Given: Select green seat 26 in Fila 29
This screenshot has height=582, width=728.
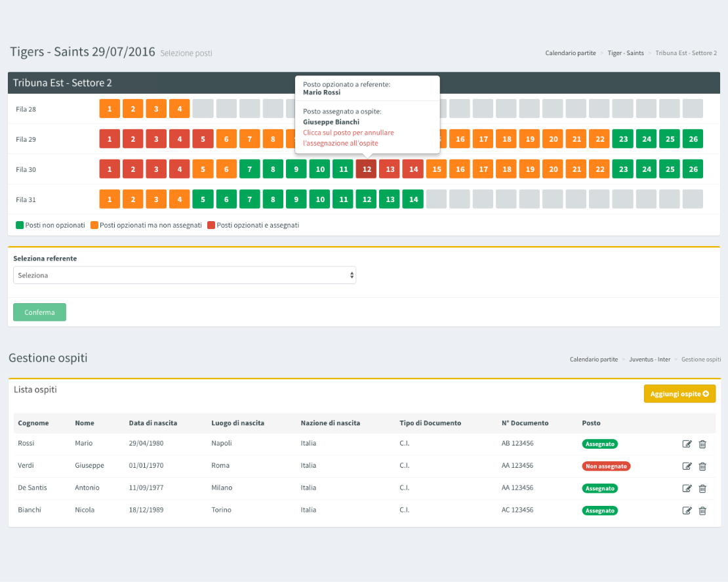Looking at the screenshot, I should point(693,139).
